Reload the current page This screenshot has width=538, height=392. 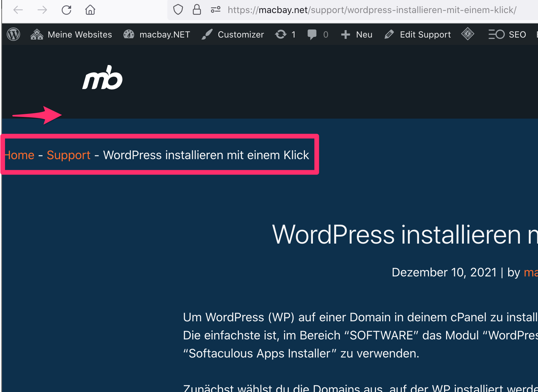click(66, 10)
